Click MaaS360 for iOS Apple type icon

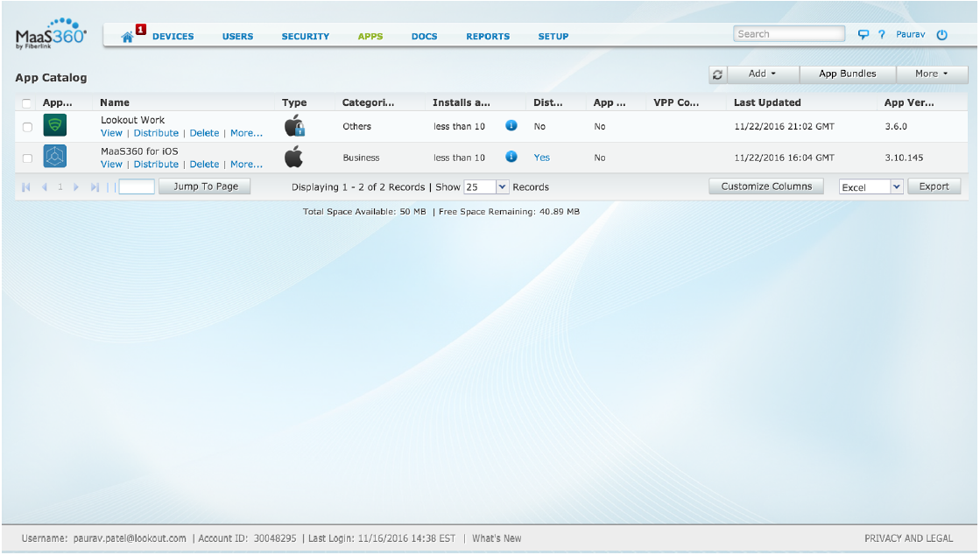coord(293,156)
